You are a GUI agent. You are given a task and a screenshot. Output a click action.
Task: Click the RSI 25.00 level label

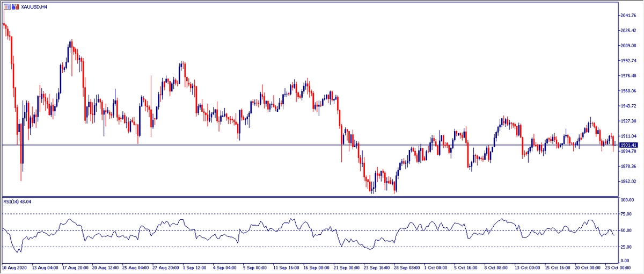tap(625, 247)
